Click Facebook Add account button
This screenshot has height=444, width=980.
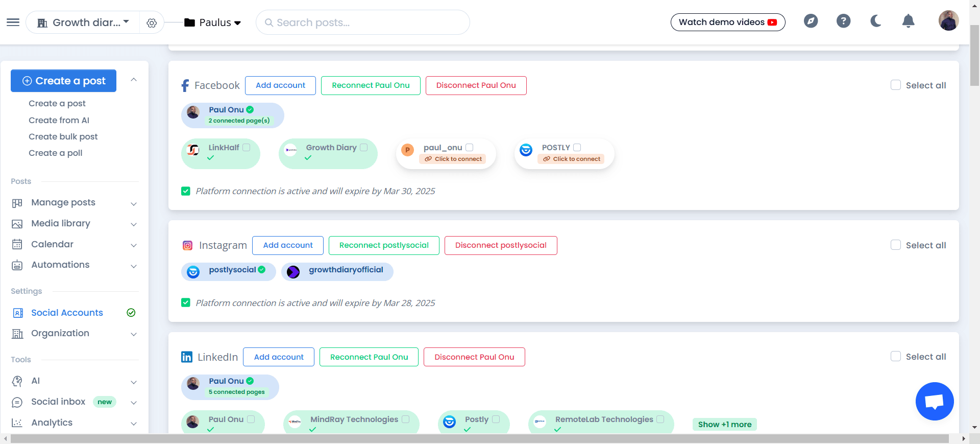click(x=280, y=85)
